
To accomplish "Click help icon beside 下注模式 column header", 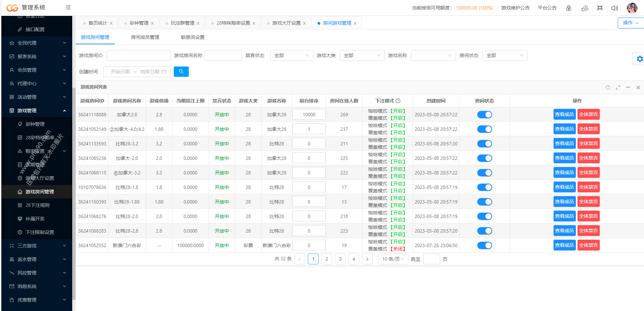I will click(x=398, y=101).
